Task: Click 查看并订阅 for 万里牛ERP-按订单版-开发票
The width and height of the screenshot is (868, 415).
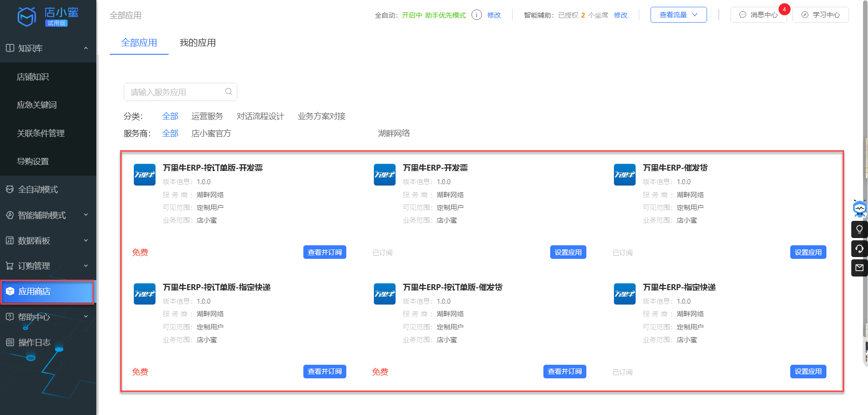Action: coord(325,252)
